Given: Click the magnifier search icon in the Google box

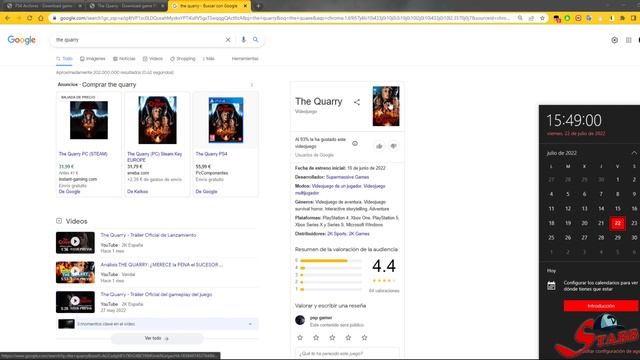Looking at the screenshot, I should [256, 40].
